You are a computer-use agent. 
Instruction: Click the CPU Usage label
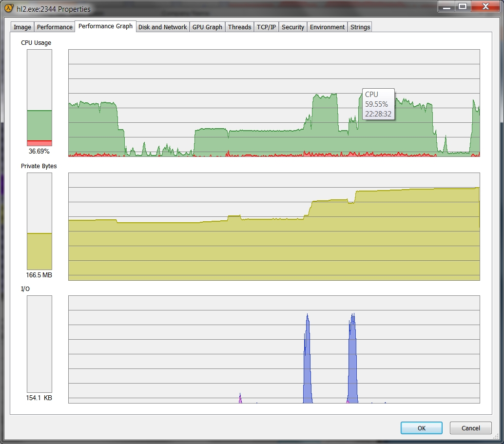tap(36, 43)
